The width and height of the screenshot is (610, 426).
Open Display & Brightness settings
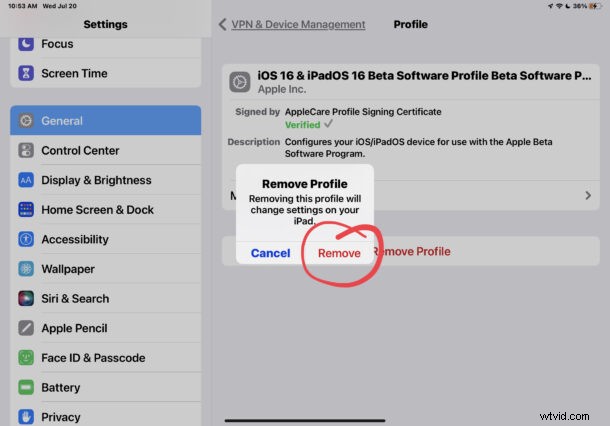coord(106,180)
